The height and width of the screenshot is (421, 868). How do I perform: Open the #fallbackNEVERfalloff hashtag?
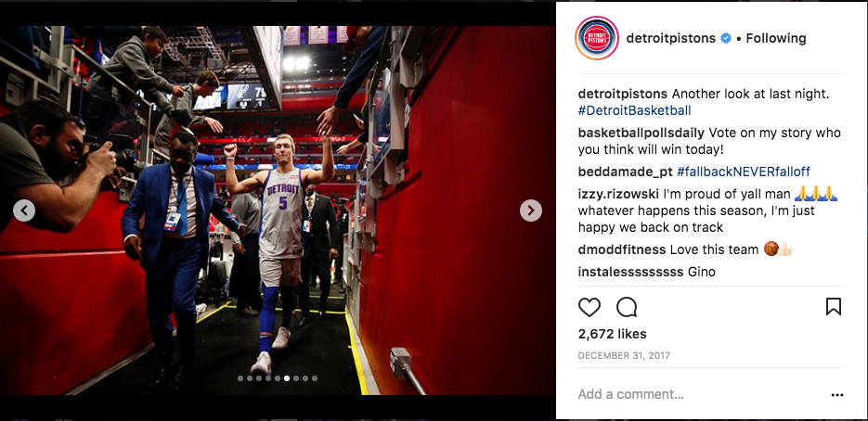[744, 172]
